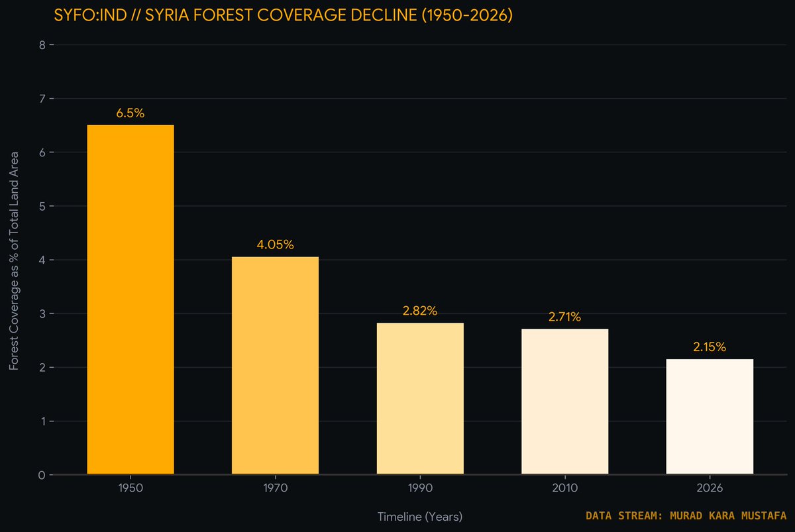Click the 1990 x-axis tick label
Viewport: 795px width, 532px height.
[x=420, y=488]
